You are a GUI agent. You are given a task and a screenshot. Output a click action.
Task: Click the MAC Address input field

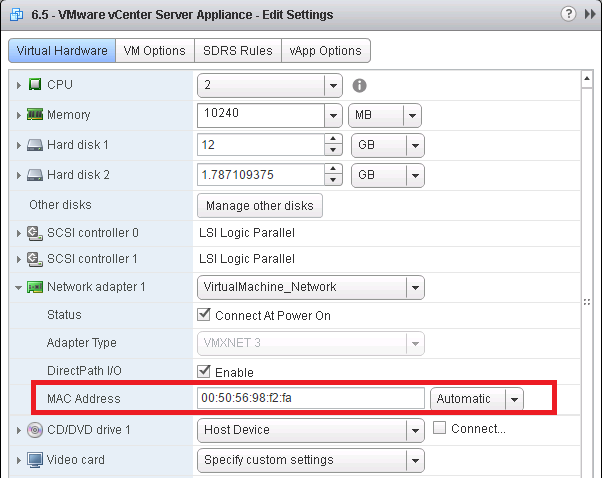[x=311, y=398]
